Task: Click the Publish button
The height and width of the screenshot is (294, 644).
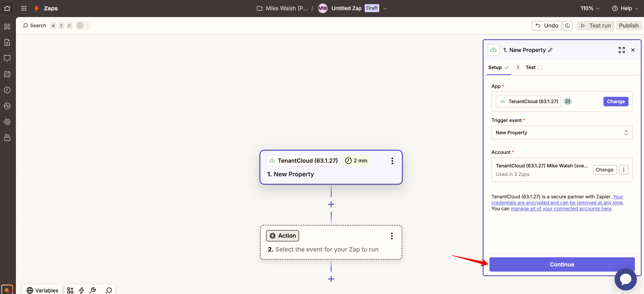Action: click(629, 25)
